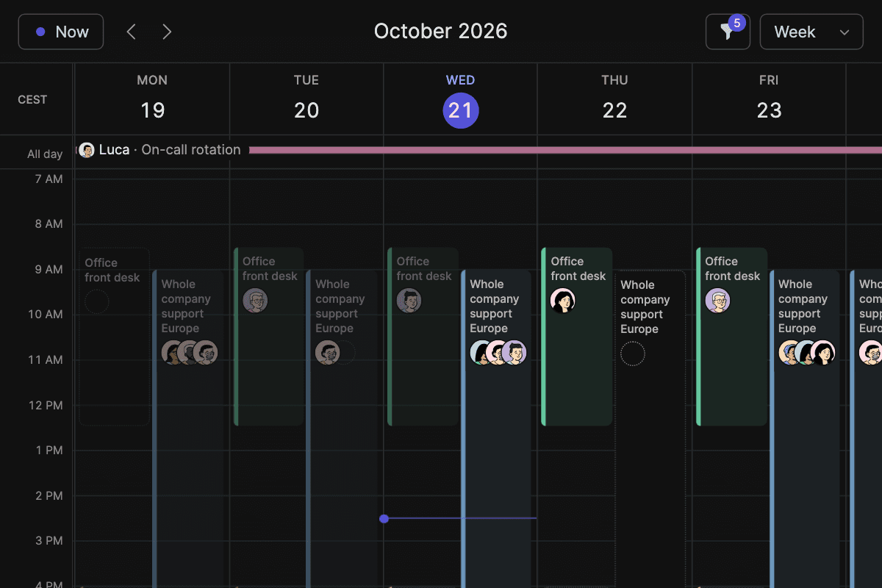The width and height of the screenshot is (882, 588).
Task: Click avatars on Wednesday support Europe shift
Action: pyautogui.click(x=498, y=353)
